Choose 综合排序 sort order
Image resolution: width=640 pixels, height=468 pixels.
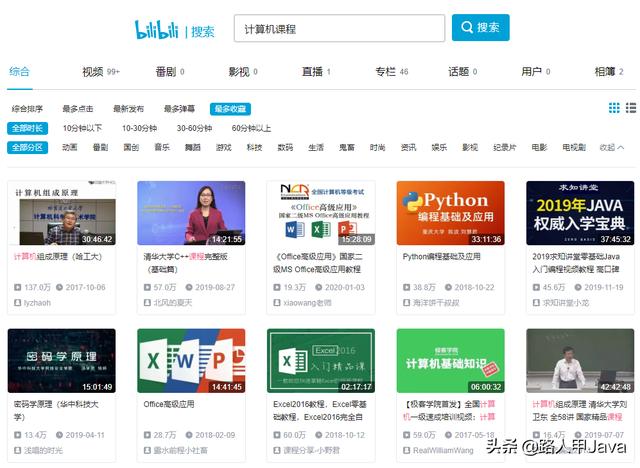coord(27,108)
